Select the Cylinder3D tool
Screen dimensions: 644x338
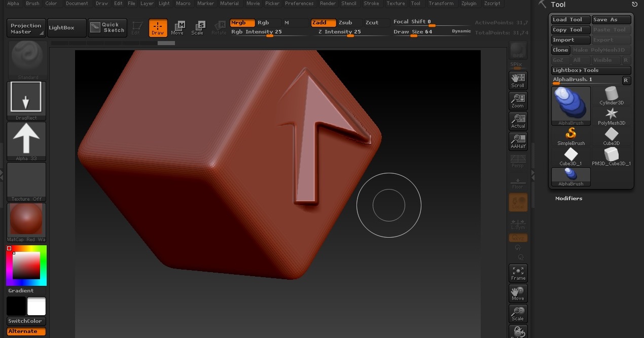(x=612, y=96)
